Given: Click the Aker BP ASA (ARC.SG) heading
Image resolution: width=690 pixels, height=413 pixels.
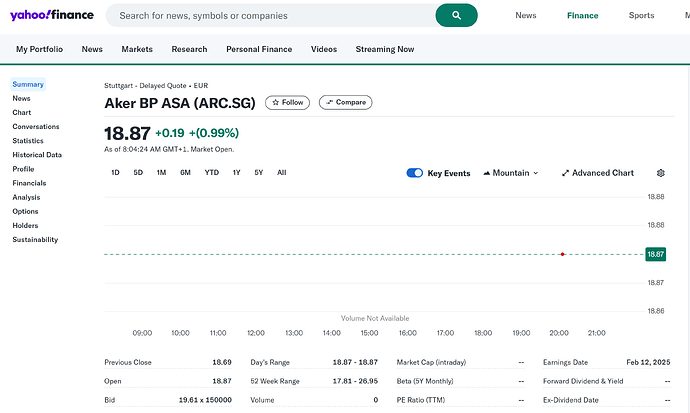Looking at the screenshot, I should (x=180, y=103).
